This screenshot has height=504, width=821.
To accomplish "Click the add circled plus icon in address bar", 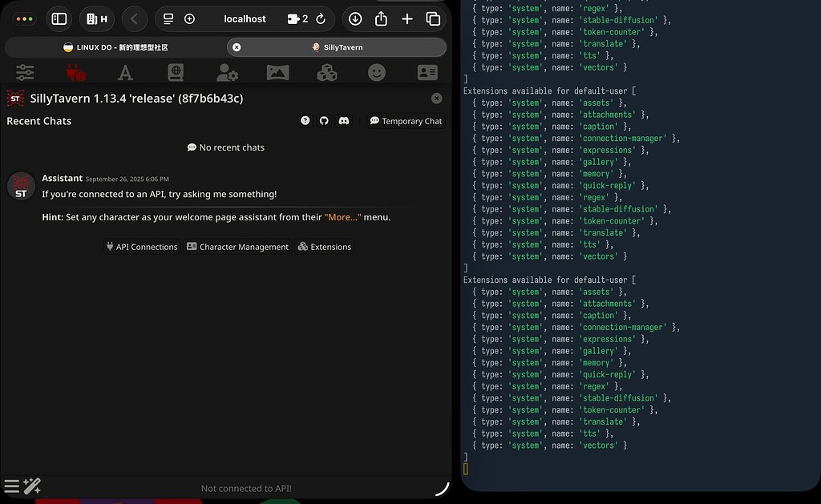I will point(189,19).
